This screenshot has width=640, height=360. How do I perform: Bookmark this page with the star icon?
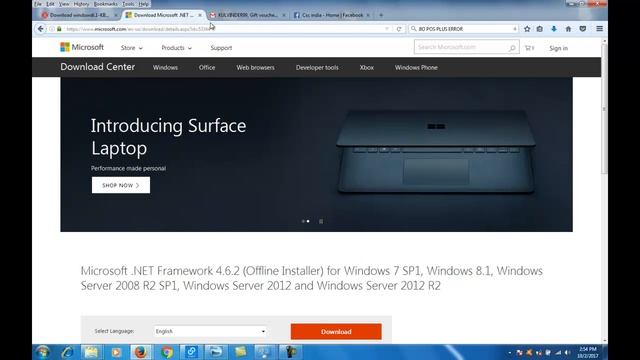[527, 29]
